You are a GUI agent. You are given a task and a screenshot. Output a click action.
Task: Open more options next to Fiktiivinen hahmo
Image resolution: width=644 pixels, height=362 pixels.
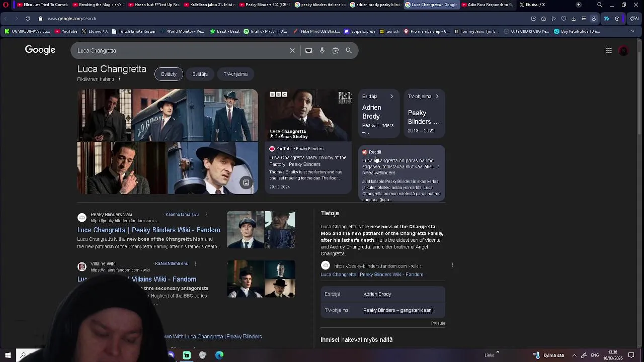click(119, 79)
